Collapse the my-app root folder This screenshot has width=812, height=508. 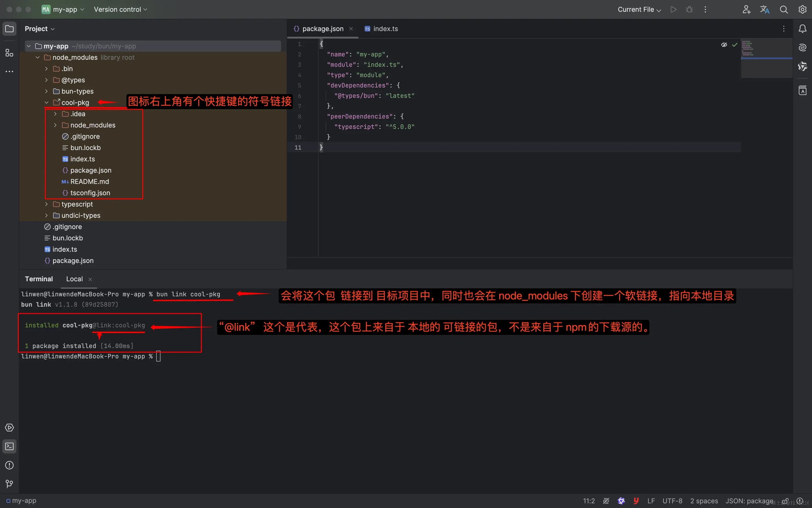29,46
